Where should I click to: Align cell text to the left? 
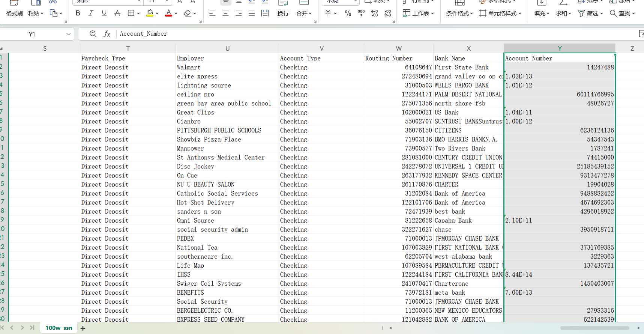212,14
